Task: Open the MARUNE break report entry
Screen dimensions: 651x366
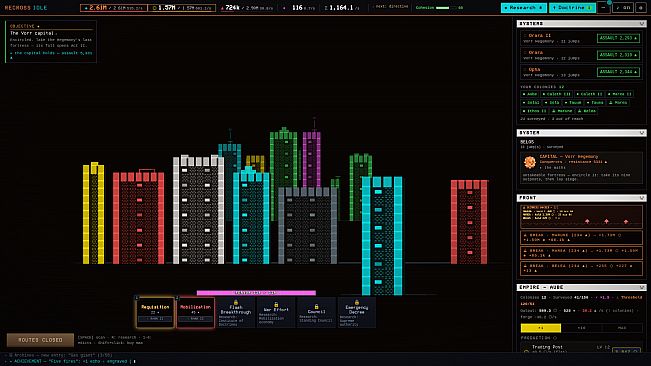Action: [581, 237]
